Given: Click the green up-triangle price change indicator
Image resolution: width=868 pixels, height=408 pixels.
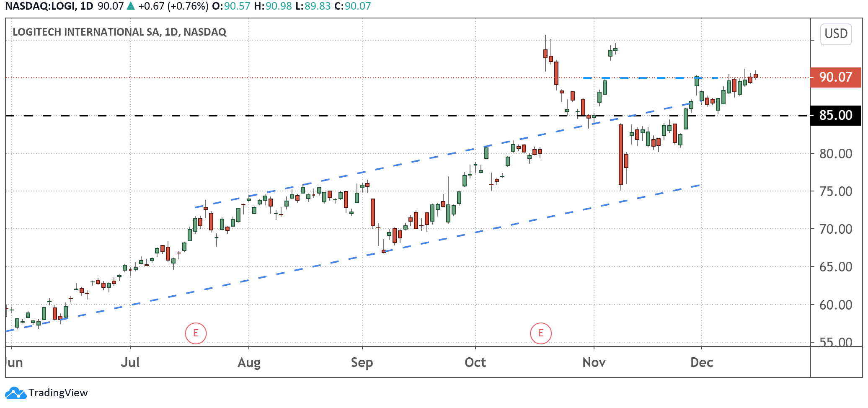Looking at the screenshot, I should [131, 6].
